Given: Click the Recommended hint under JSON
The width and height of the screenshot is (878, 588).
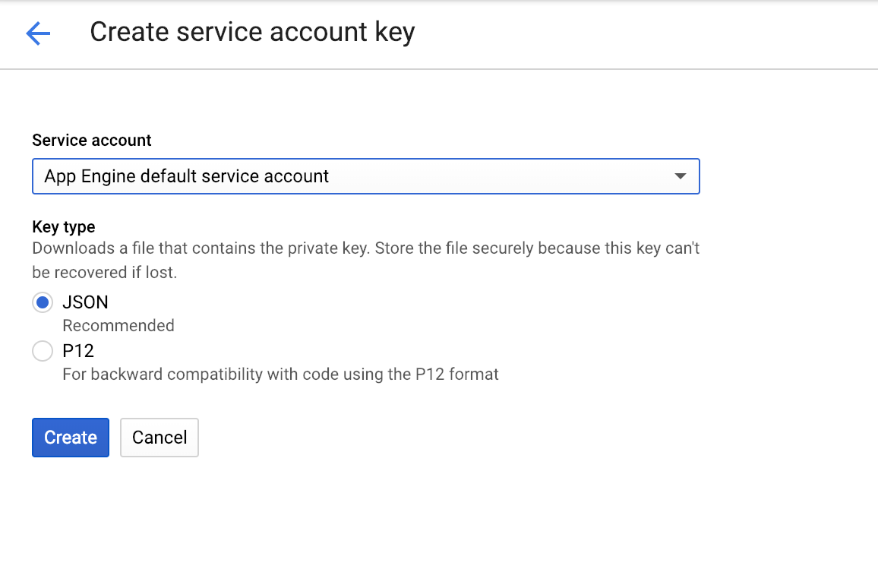Looking at the screenshot, I should click(x=118, y=326).
